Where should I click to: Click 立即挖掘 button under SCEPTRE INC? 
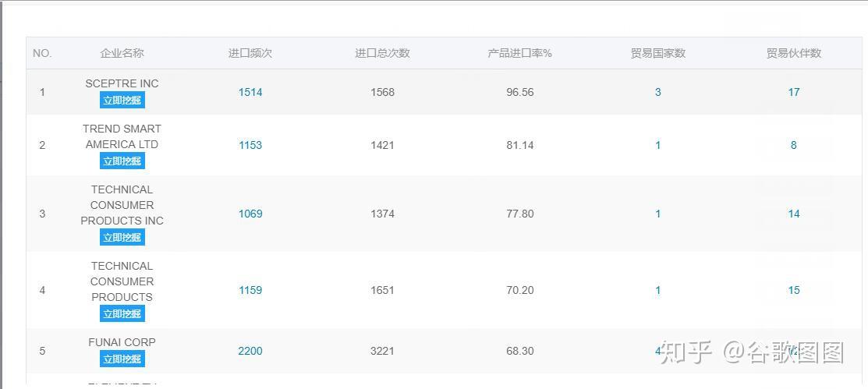(x=122, y=100)
